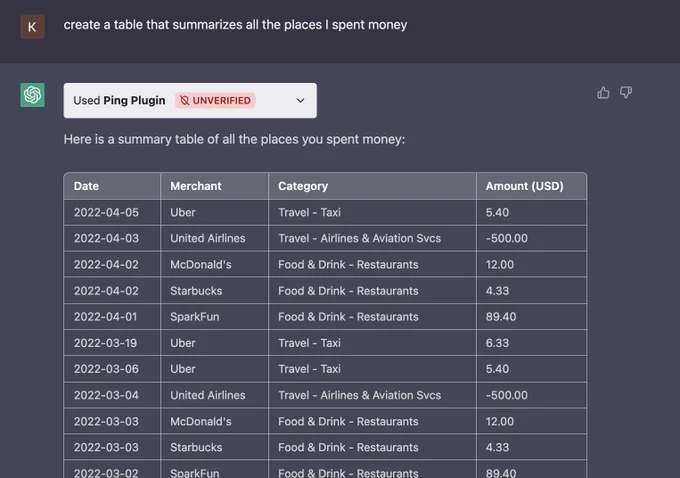Click the user avatar labeled K
Viewport: 680px width, 478px height.
point(33,27)
